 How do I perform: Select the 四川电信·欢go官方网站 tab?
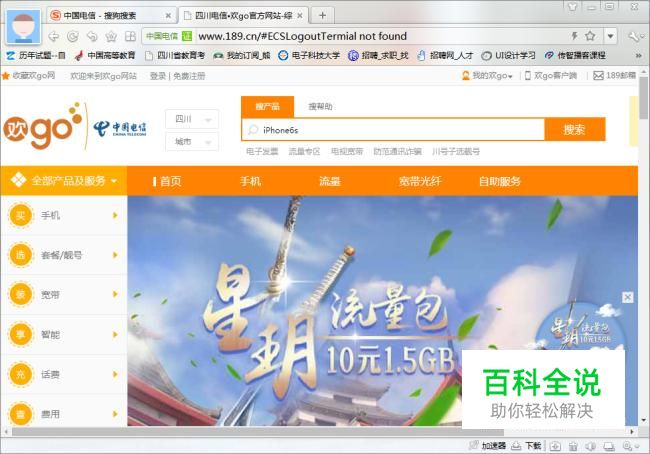pos(243,15)
